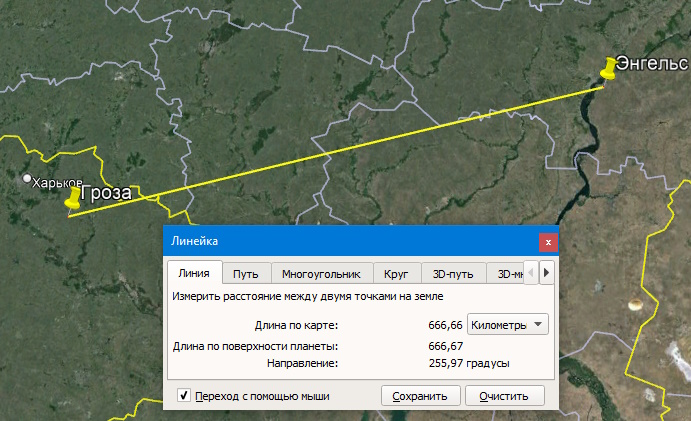The image size is (691, 421).
Task: Click the Линейка dialog title bar
Action: pyautogui.click(x=351, y=242)
